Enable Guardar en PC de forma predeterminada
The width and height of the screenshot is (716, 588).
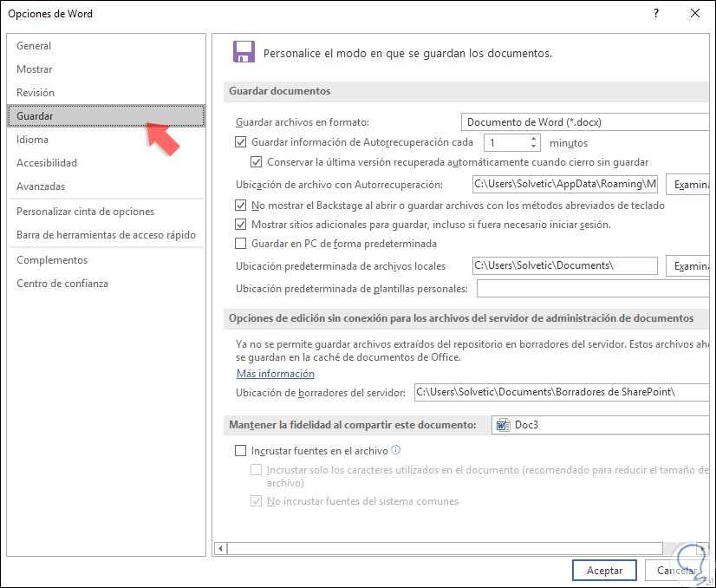tap(241, 244)
